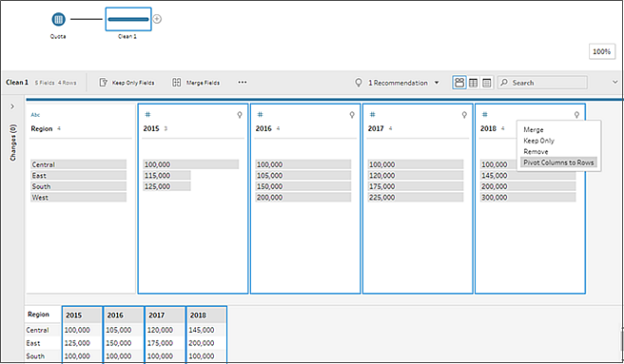Show recommendation lightbulb on 2017 field
Screen dimensions: 624x364
click(x=464, y=115)
